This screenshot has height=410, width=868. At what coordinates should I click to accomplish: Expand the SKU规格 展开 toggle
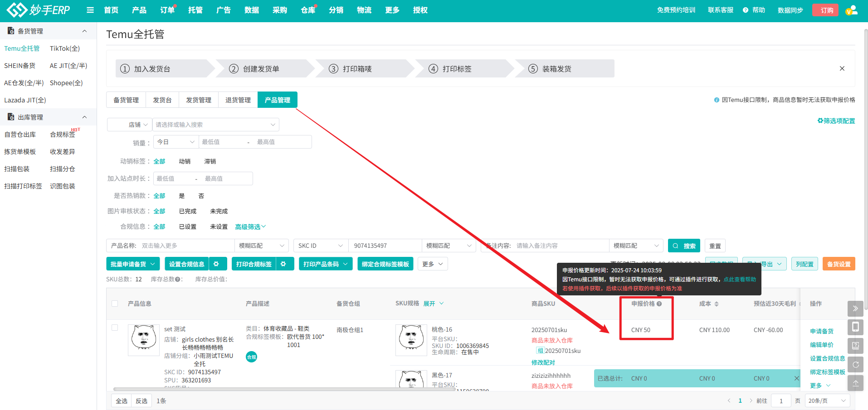tap(434, 304)
